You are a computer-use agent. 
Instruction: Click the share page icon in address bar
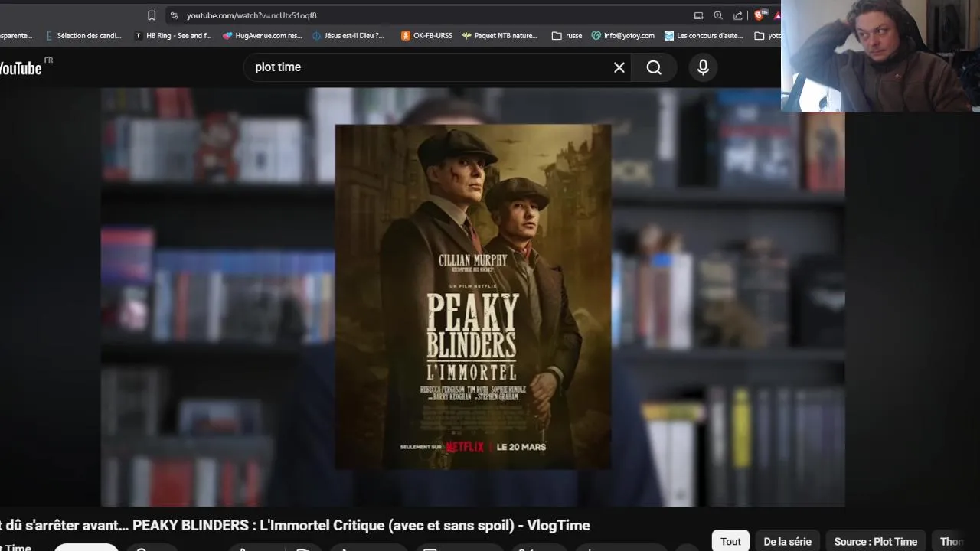pos(738,15)
